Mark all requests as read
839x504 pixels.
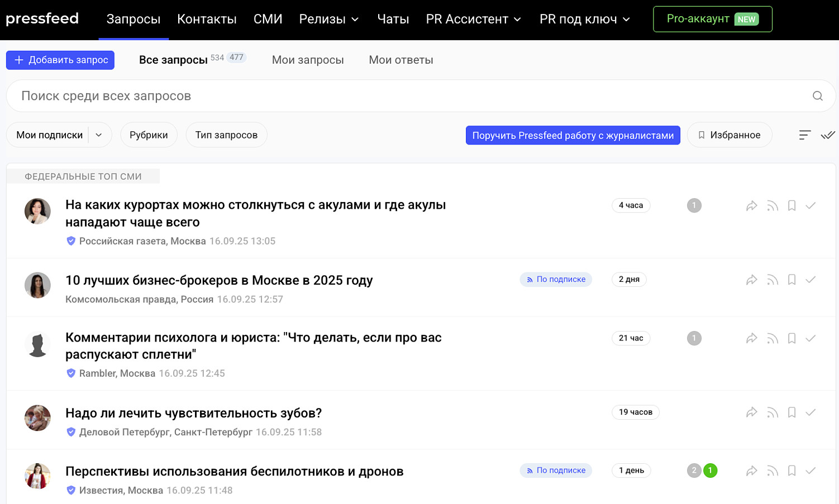coord(828,135)
